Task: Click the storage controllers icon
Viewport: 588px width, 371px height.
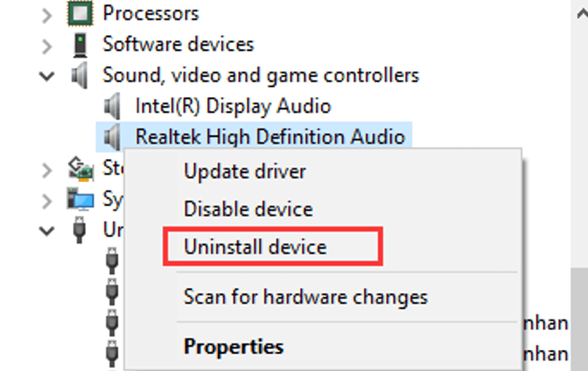Action: (x=80, y=168)
